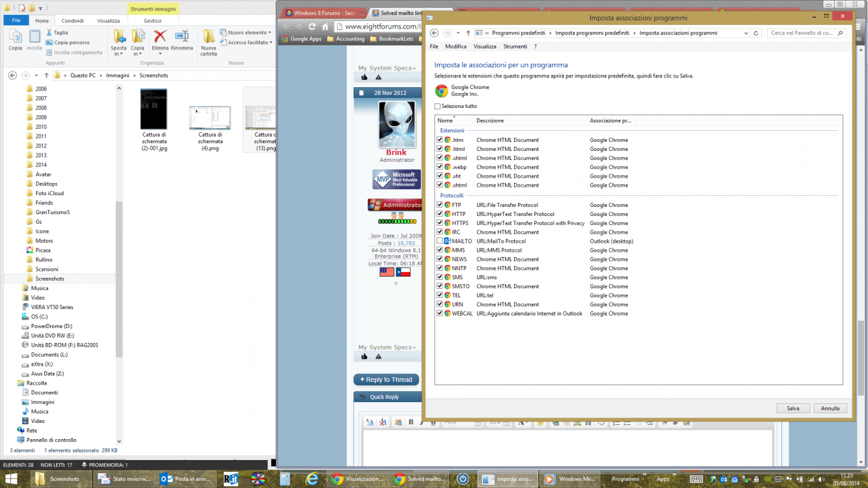Screen dimensions: 868x488
Task: Click the Cerca nel Pannello di controllo field
Action: [x=807, y=33]
